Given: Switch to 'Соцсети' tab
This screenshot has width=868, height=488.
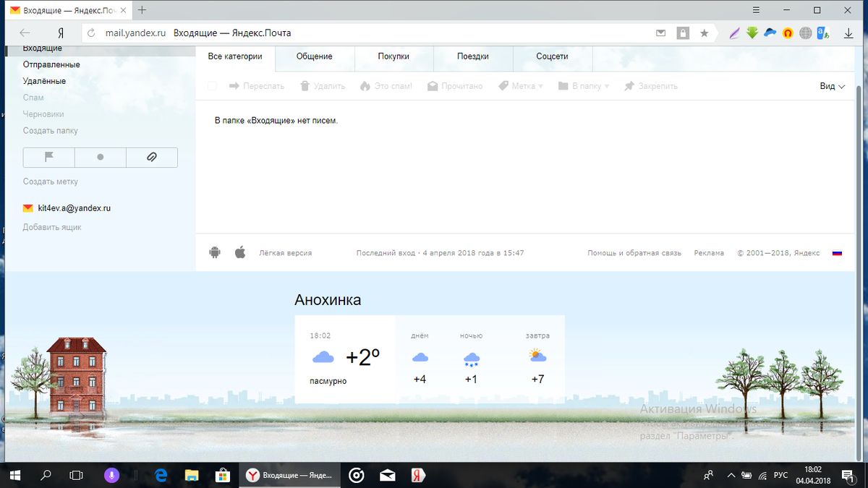Looking at the screenshot, I should point(553,56).
